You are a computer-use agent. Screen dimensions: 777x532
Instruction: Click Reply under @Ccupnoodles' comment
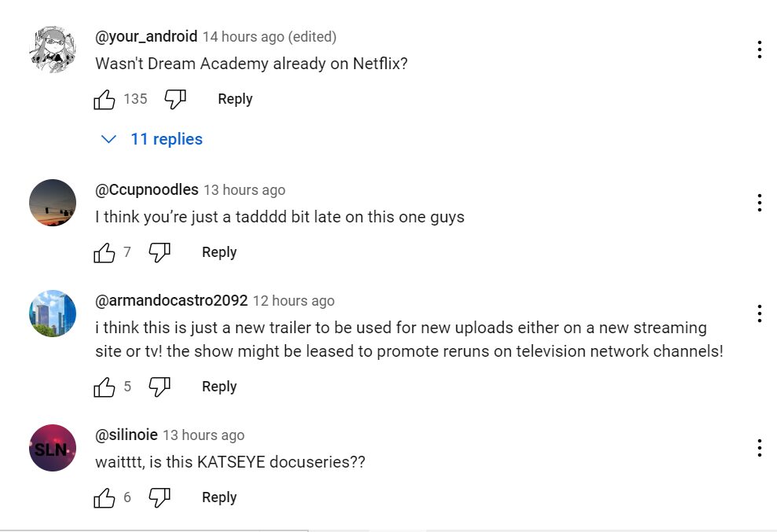pyautogui.click(x=219, y=252)
